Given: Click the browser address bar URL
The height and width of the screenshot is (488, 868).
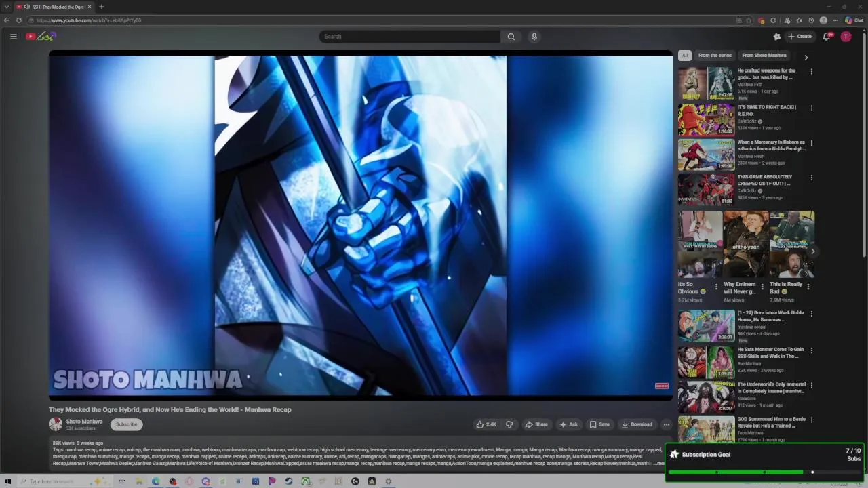Looking at the screenshot, I should coord(89,20).
